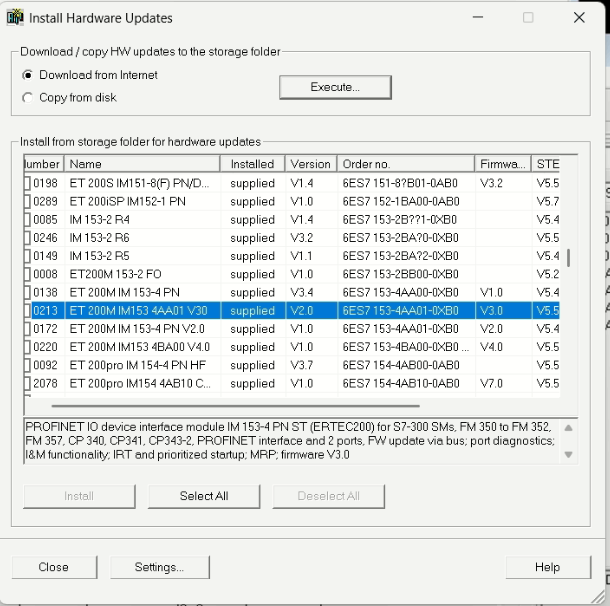Click order number 6ES7 152-1BA00-0AB0
The height and width of the screenshot is (606, 610).
401,201
